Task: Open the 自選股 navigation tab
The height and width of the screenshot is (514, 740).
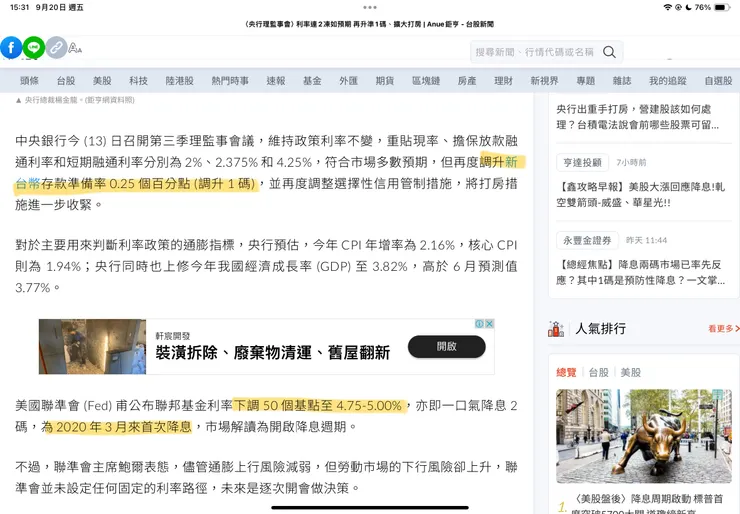Action: tap(718, 81)
